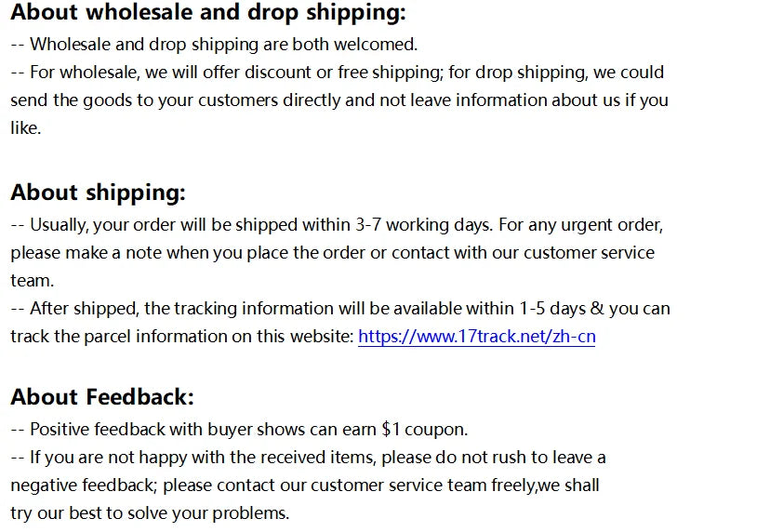The image size is (770, 532).
Task: Click the 'About shipping:' heading
Action: click(98, 193)
